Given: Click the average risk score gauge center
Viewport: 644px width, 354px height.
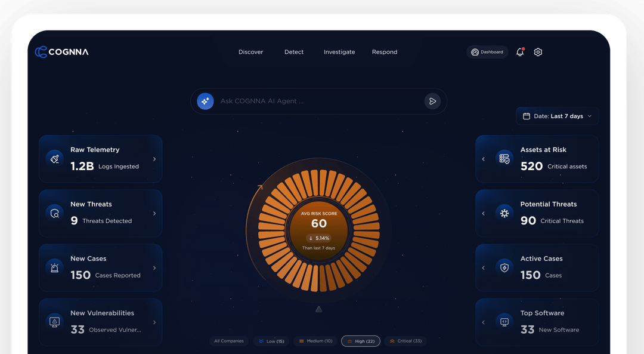Looking at the screenshot, I should click(x=318, y=230).
